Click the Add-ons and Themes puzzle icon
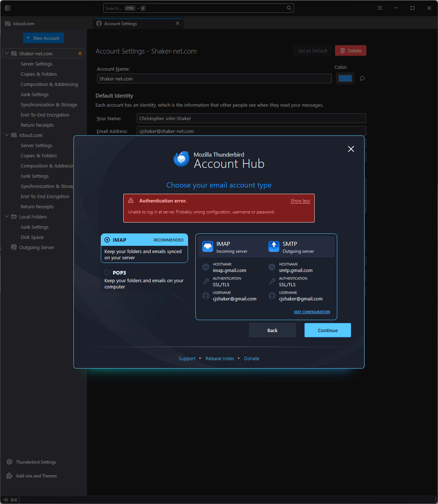Viewport: 438px width, 504px height. [x=9, y=476]
